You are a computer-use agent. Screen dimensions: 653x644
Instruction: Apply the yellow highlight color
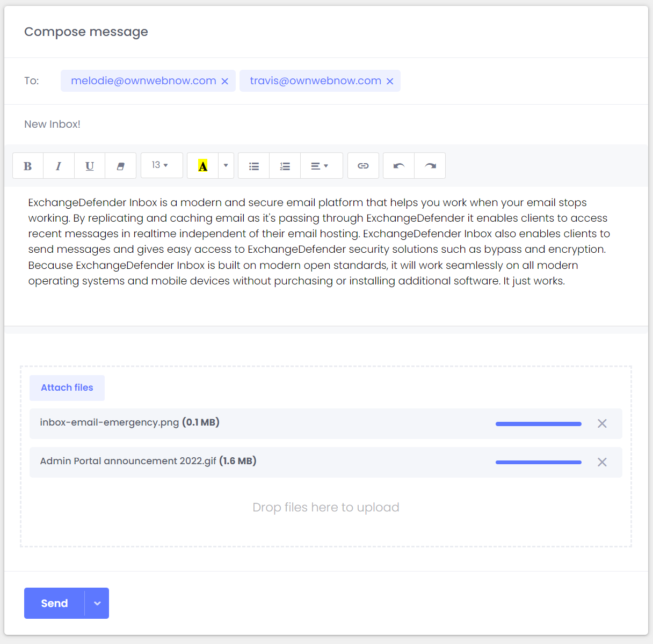coord(203,166)
